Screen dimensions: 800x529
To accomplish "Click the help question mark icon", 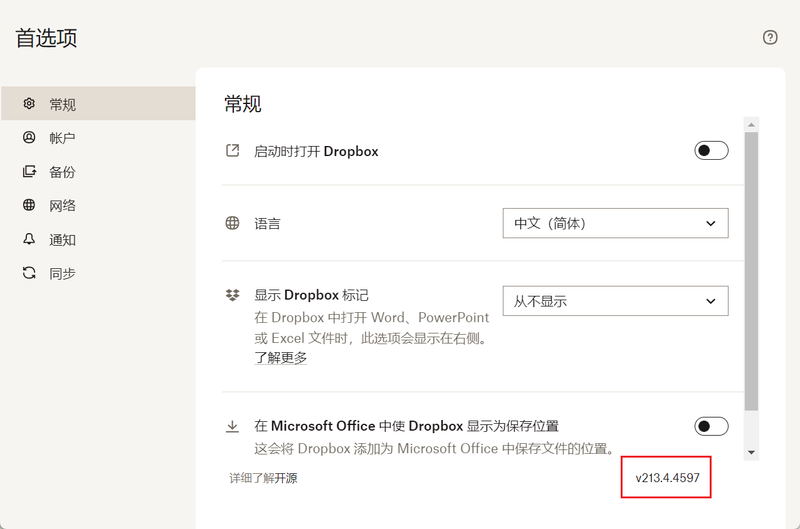I will coord(770,38).
